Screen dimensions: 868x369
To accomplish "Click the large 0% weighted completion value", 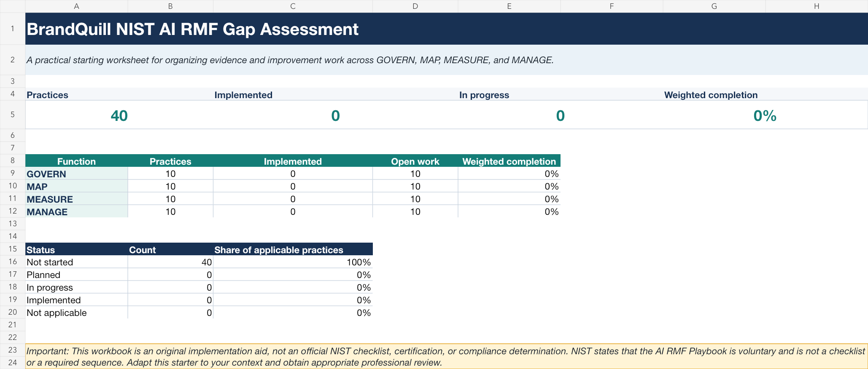I will tap(765, 115).
